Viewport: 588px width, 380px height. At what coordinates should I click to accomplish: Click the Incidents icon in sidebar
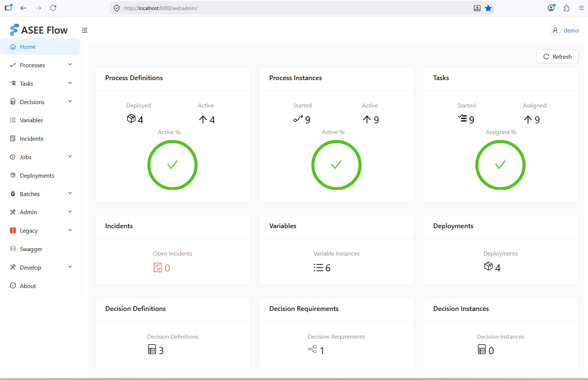13,138
